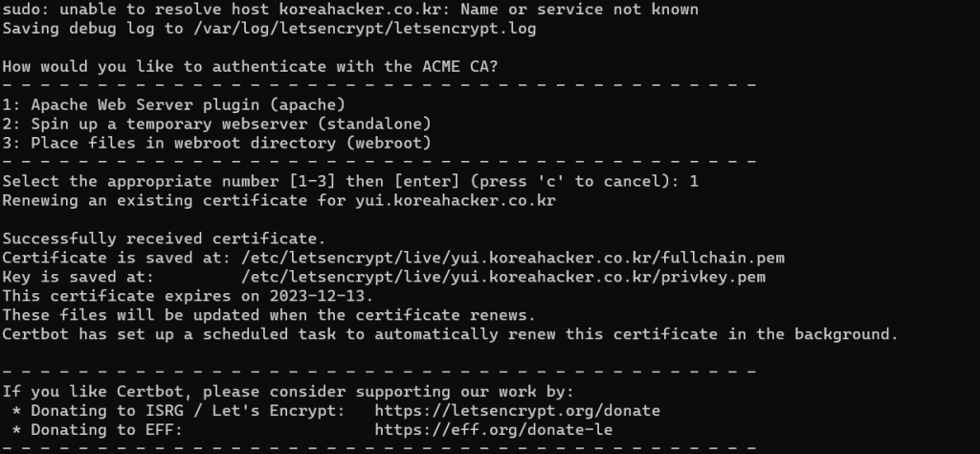The width and height of the screenshot is (980, 454).
Task: Click 'How would you like to authenticate' question
Action: coord(250,67)
